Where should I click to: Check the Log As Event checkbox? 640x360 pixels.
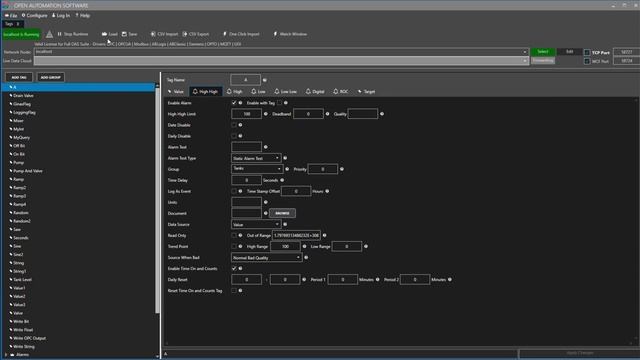[x=234, y=191]
